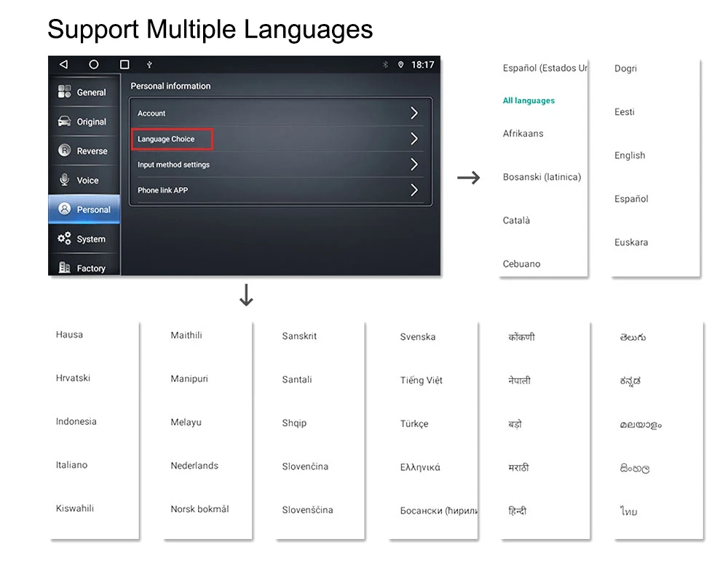Tap the location pin status icon
The height and width of the screenshot is (569, 728).
tap(400, 65)
